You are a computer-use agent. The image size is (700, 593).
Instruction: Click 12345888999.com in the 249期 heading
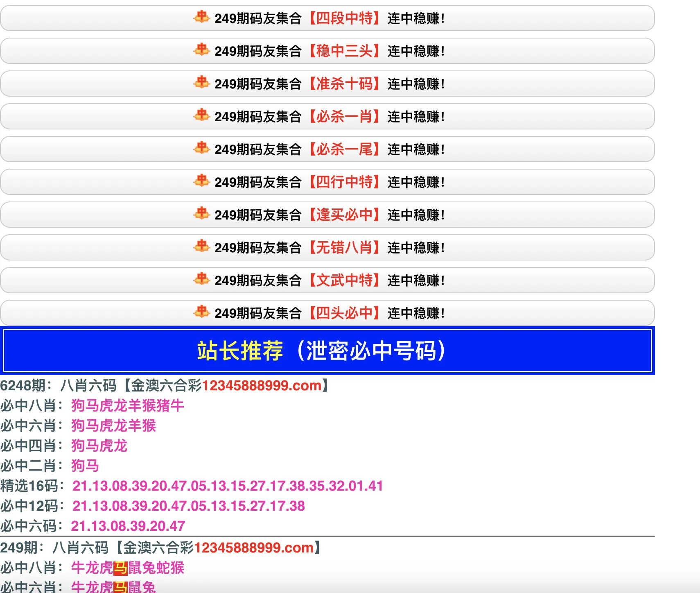[254, 548]
